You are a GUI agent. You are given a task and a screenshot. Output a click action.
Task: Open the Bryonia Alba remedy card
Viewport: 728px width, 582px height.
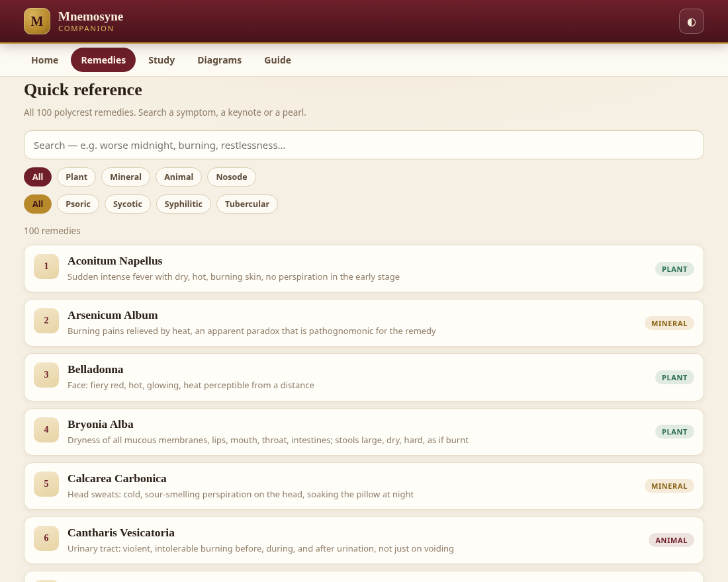click(x=364, y=432)
